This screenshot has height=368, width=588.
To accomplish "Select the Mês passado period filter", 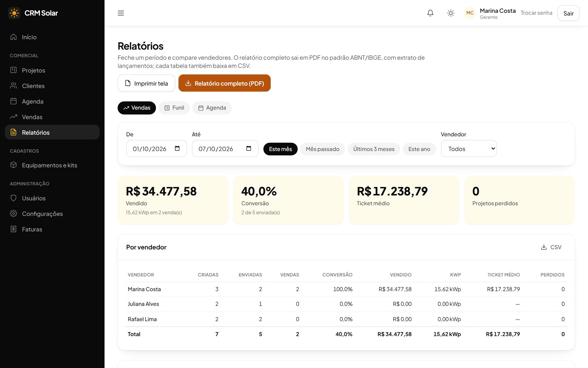I will click(x=323, y=149).
